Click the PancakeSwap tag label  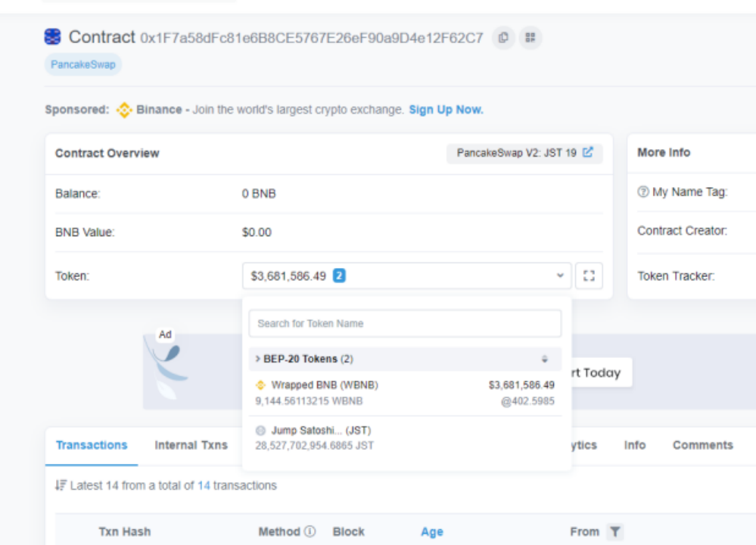pos(83,64)
